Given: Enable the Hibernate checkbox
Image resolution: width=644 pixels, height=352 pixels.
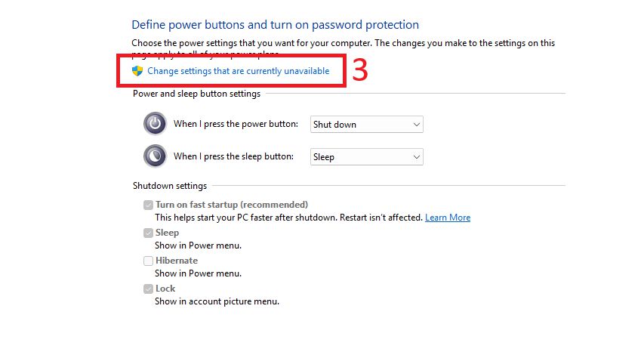Looking at the screenshot, I should [148, 261].
